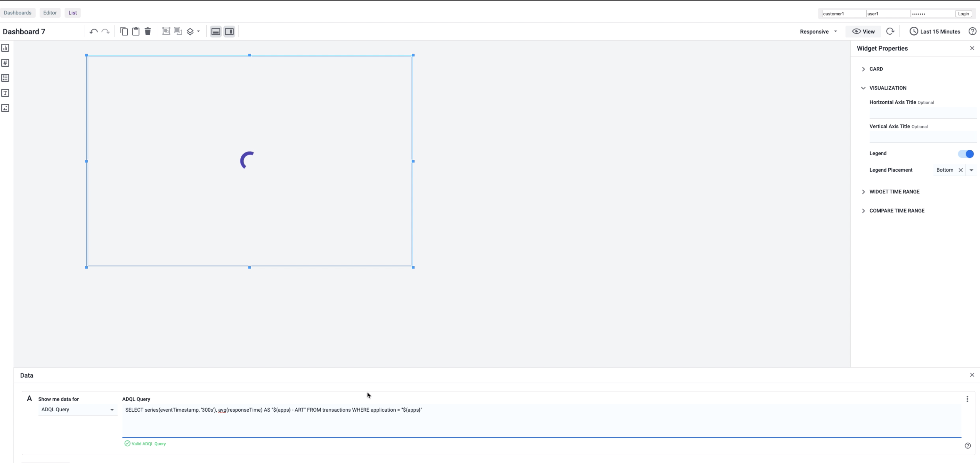Click the Login button
Screen dimensions: 980x463
(x=963, y=14)
